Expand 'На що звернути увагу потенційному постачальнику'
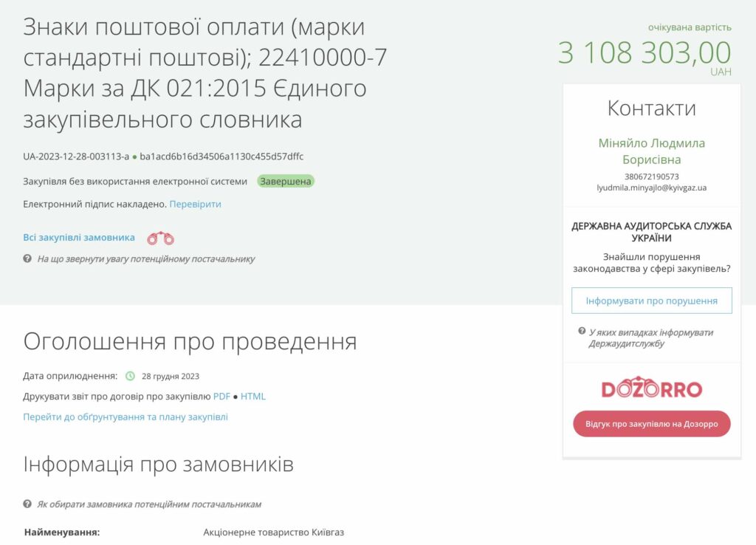 pos(146,259)
